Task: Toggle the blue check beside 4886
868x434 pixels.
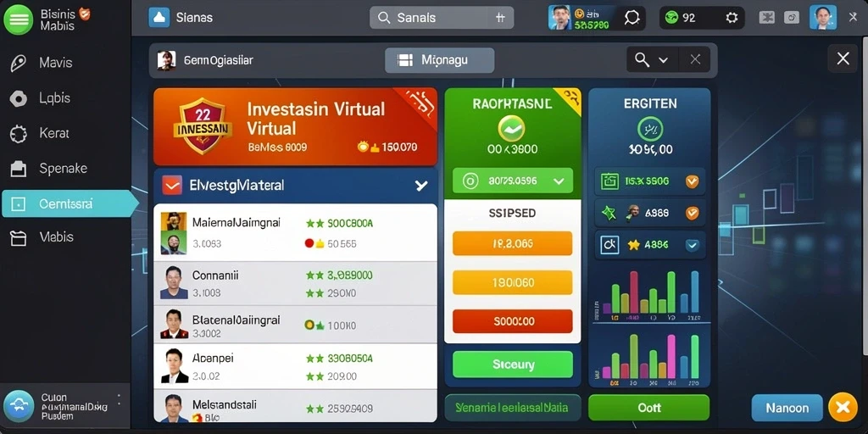Action: pos(692,245)
